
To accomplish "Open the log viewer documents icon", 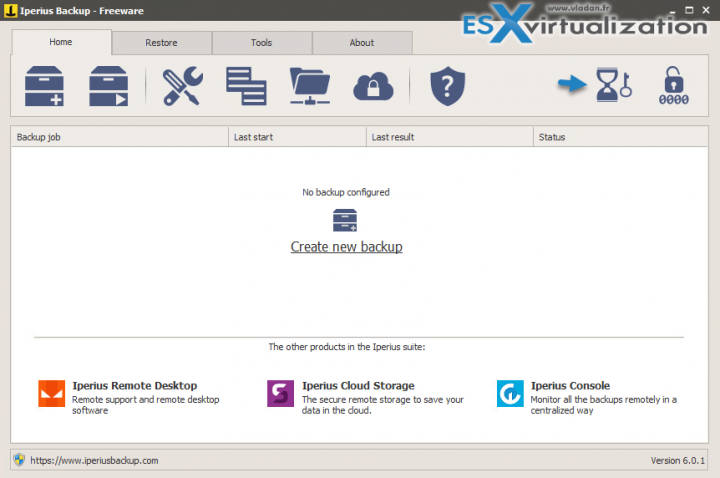I will tap(246, 86).
